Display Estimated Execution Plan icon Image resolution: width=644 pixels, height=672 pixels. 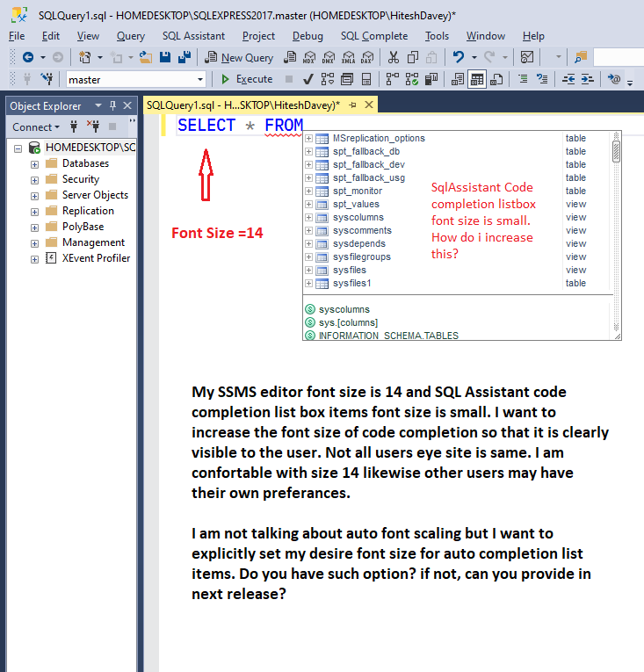328,79
